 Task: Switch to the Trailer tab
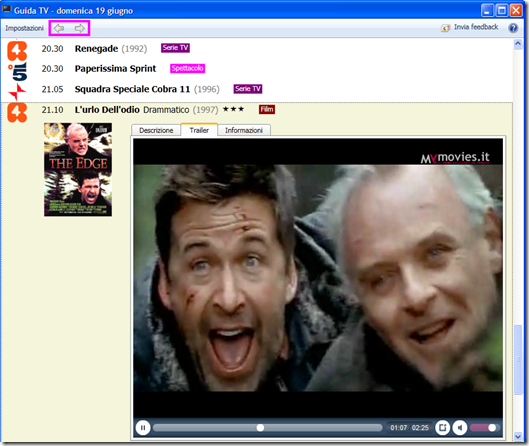coord(199,130)
